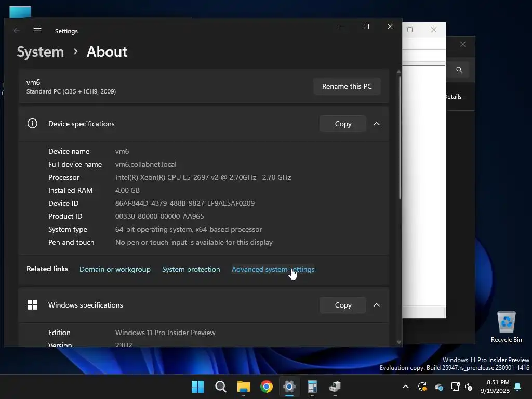The height and width of the screenshot is (399, 532).
Task: Open the notification bell
Action: tap(518, 387)
